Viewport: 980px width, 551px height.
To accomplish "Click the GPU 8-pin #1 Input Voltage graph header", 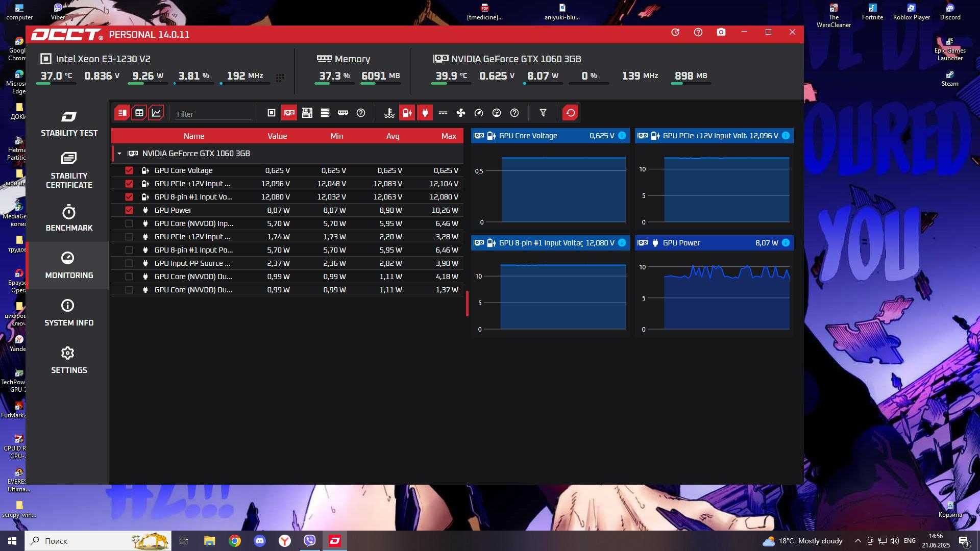I will pyautogui.click(x=550, y=243).
